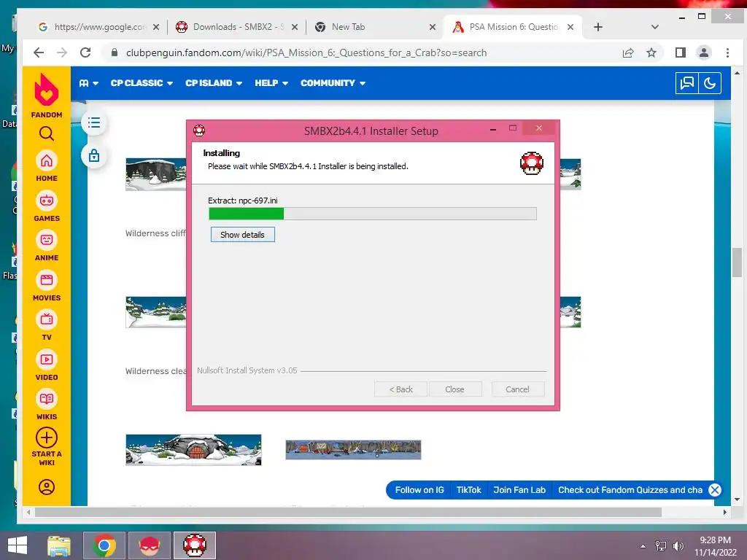This screenshot has height=560, width=747.
Task: Bookmark this page with the star
Action: coord(651,52)
